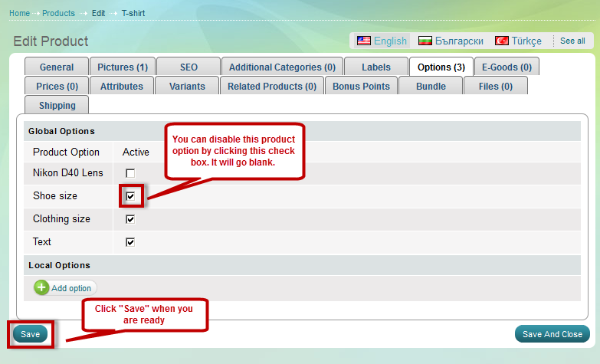Viewport: 600px width, 364px height.
Task: Click the green plus Add option icon
Action: [41, 287]
